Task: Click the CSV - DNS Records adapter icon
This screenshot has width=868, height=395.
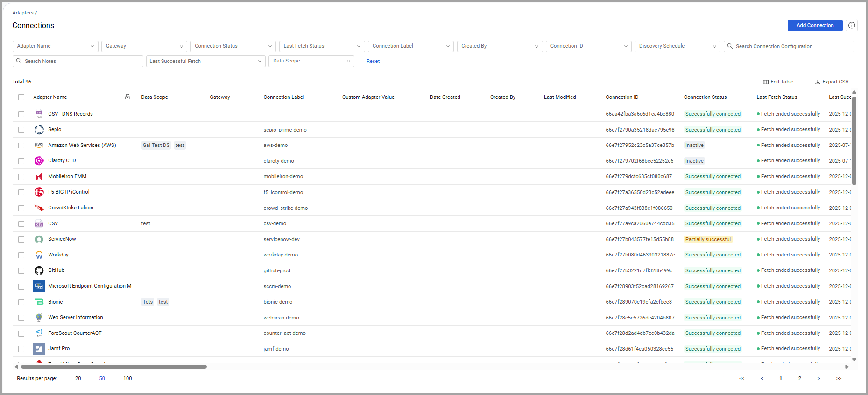Action: (39, 114)
